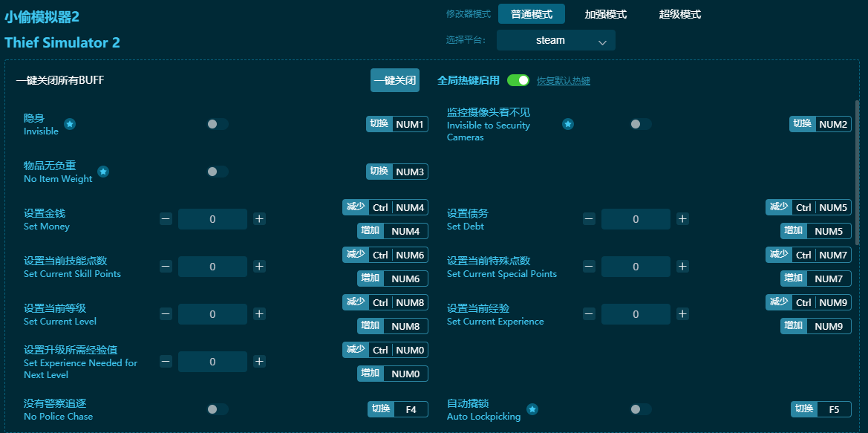Click the vertical scrollbar on the right
The height and width of the screenshot is (433, 868).
point(858,171)
